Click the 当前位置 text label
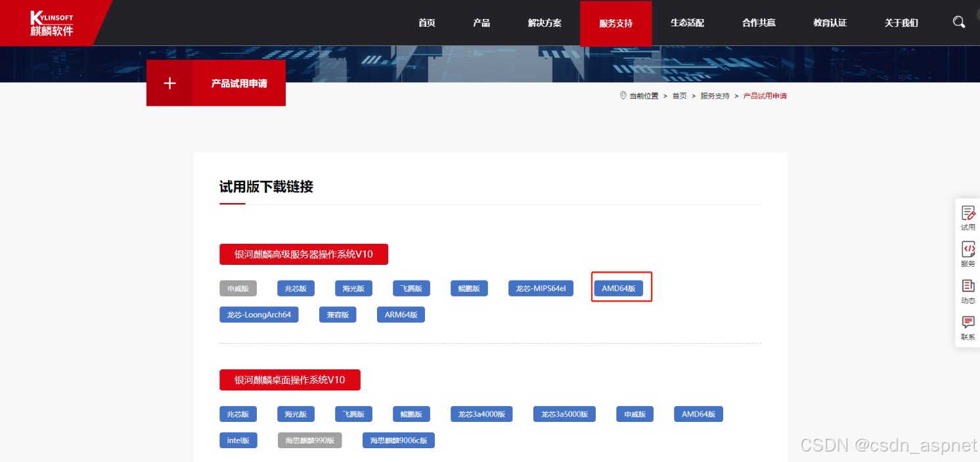This screenshot has height=462, width=980. (x=644, y=96)
